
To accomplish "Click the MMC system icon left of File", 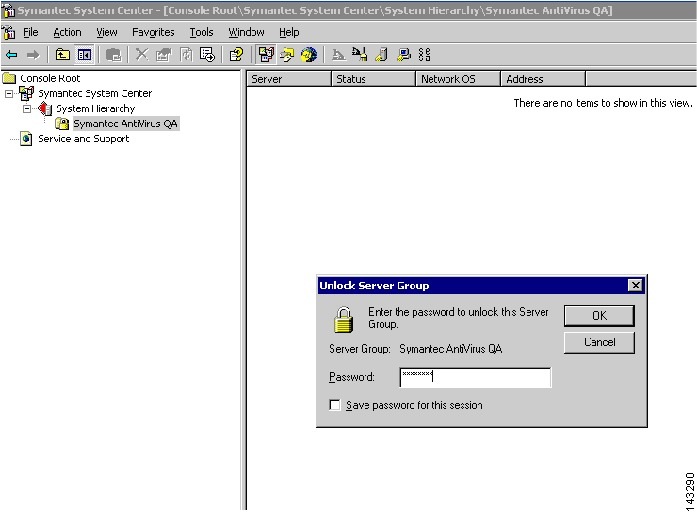I will point(9,32).
